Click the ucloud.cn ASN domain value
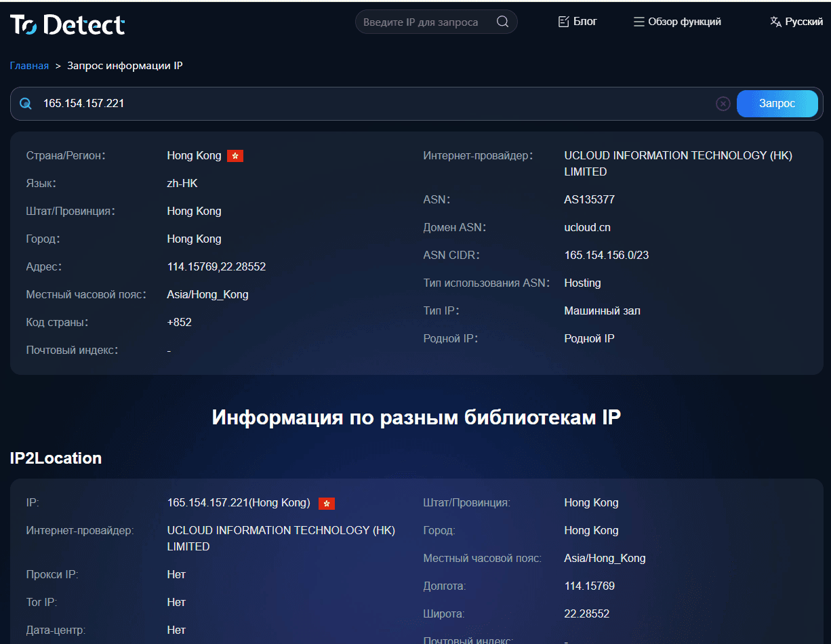 point(587,227)
